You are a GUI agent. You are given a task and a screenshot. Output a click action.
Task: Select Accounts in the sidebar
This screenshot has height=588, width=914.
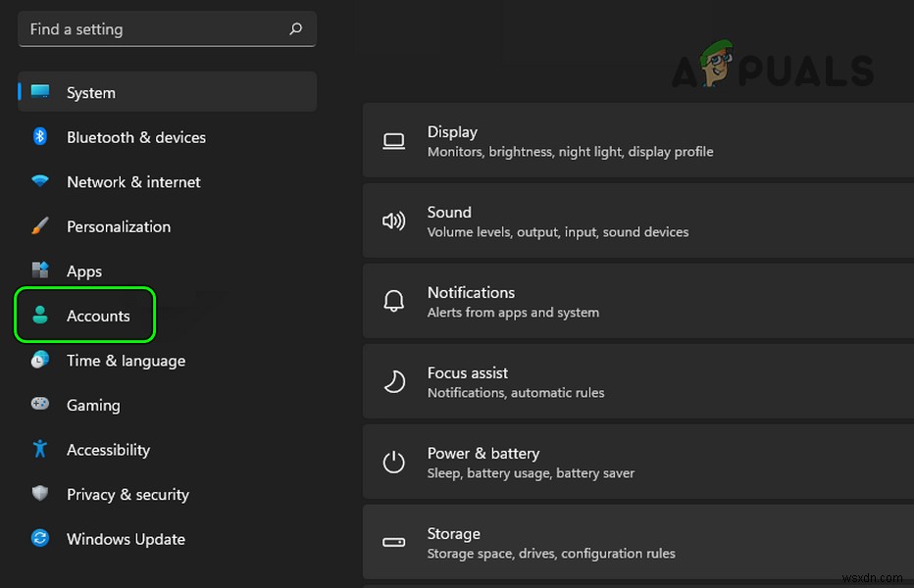pos(98,316)
